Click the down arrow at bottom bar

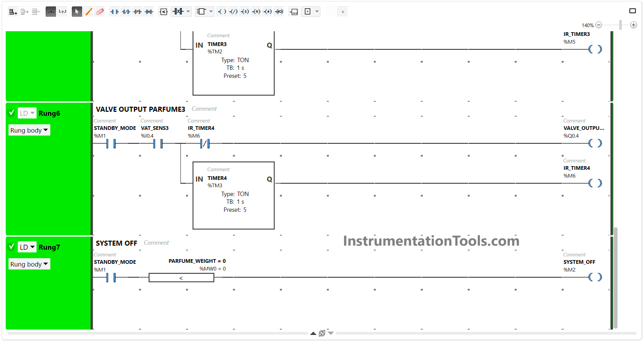click(x=331, y=333)
